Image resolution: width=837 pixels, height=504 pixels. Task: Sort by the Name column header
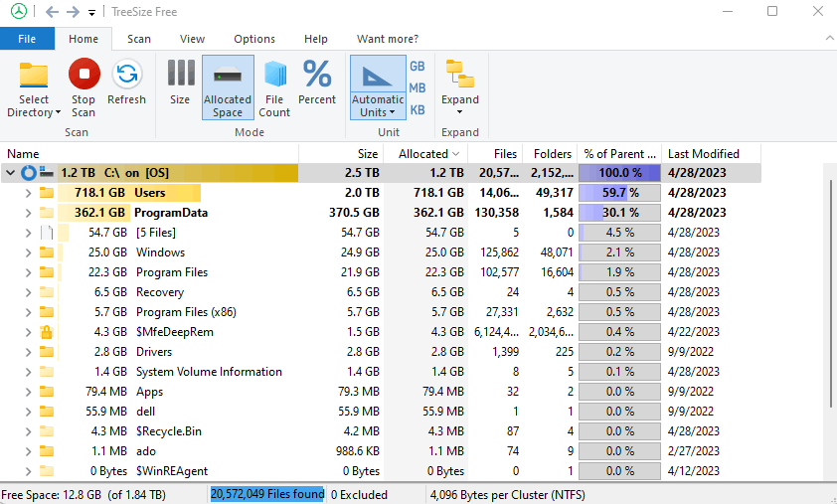coord(149,154)
